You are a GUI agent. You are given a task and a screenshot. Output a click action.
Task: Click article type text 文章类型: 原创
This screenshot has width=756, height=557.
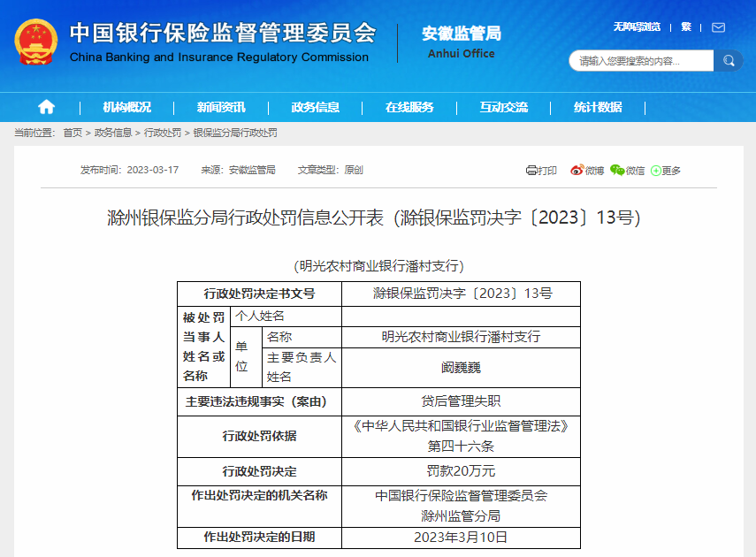[331, 171]
